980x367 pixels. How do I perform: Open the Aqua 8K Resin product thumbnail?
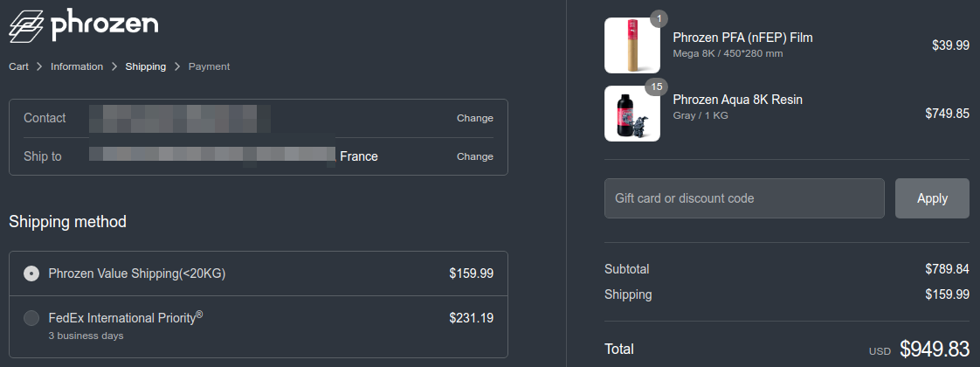coord(631,114)
